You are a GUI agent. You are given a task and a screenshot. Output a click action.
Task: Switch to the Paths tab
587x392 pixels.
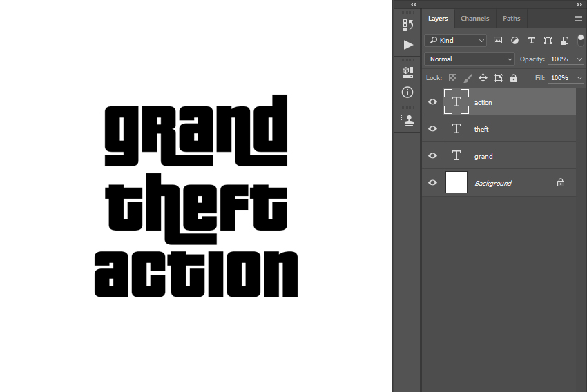click(511, 19)
